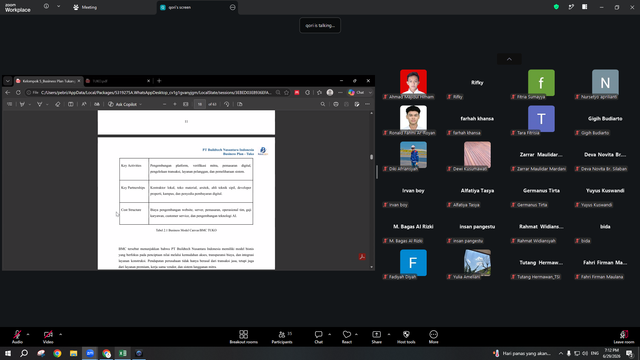Start Video in Zoom toolbar
Screen dimensions: 640x360
(48, 336)
